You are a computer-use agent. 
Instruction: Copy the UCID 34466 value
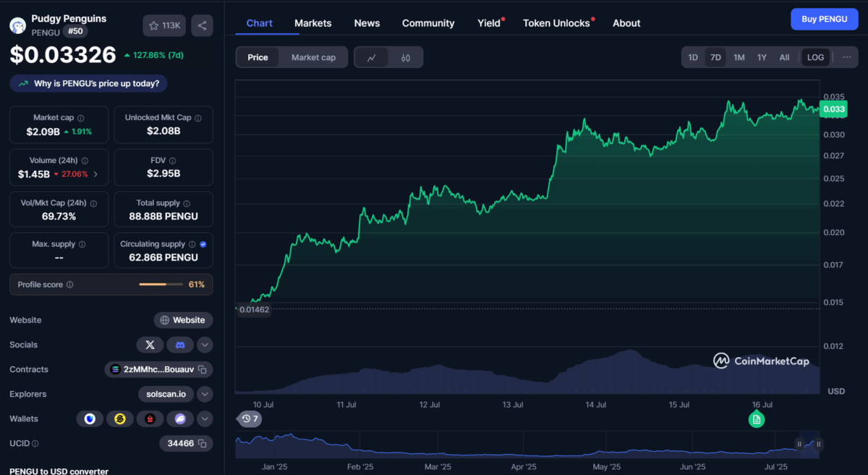(203, 443)
